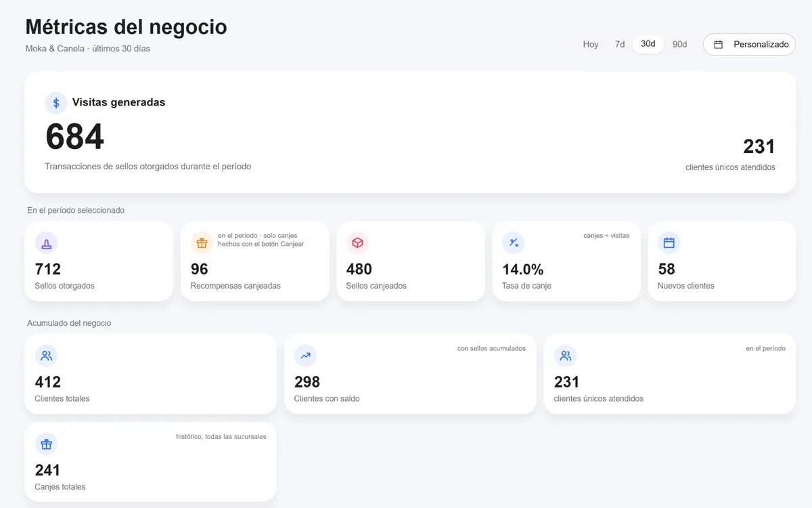
Task: Click the Sellos otorgados label
Action: coord(65,286)
